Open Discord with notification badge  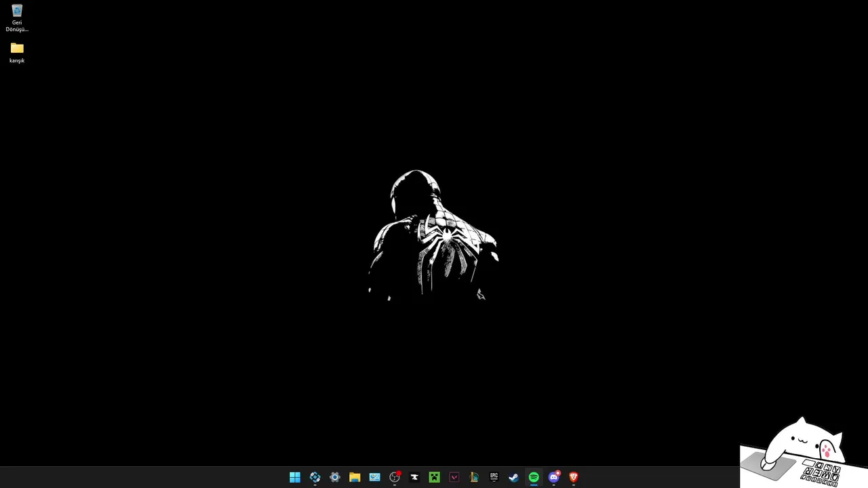tap(553, 477)
